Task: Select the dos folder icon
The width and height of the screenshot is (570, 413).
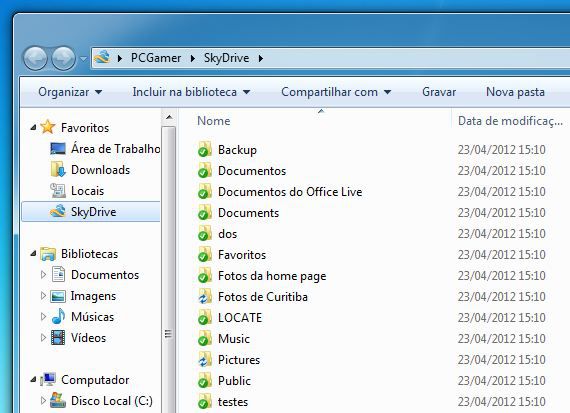Action: 205,233
